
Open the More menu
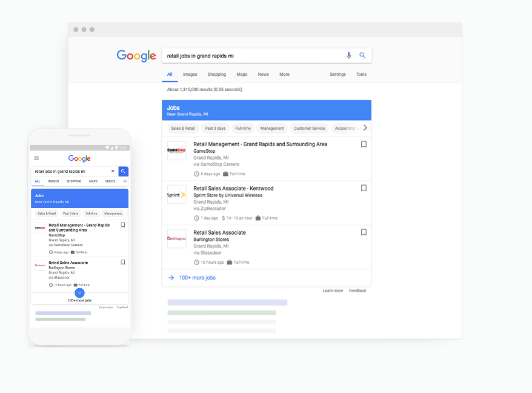[x=284, y=75]
